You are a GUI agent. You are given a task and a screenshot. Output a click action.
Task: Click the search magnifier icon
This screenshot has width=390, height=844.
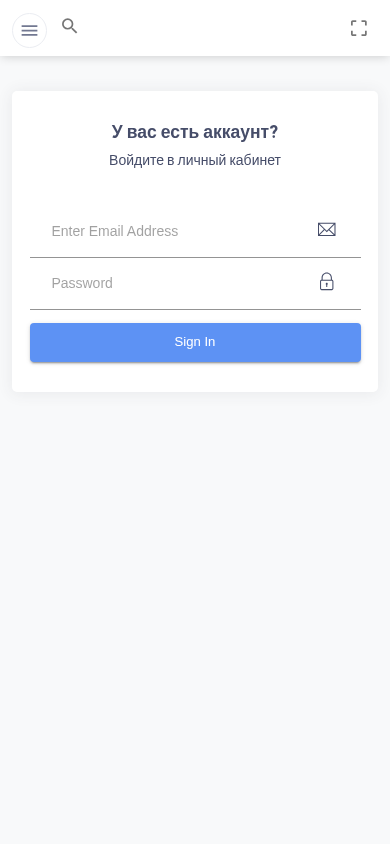coord(69,26)
